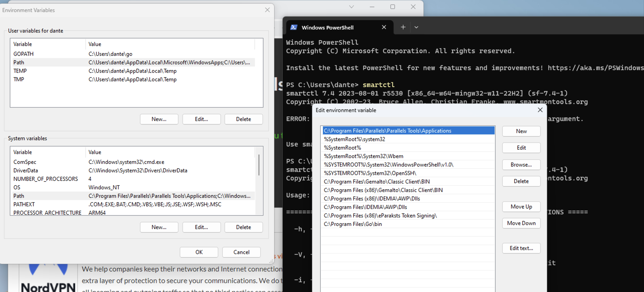
Task: Click the Move Up button
Action: coord(521,206)
